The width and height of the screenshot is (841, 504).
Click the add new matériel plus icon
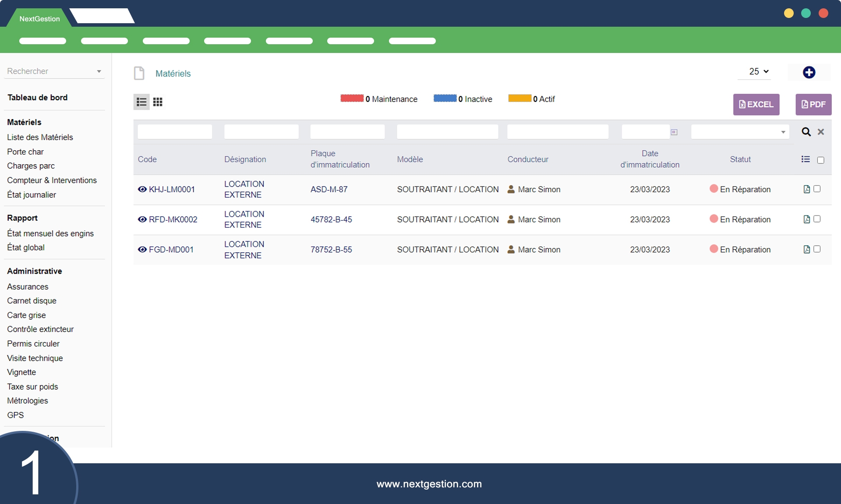tap(809, 72)
